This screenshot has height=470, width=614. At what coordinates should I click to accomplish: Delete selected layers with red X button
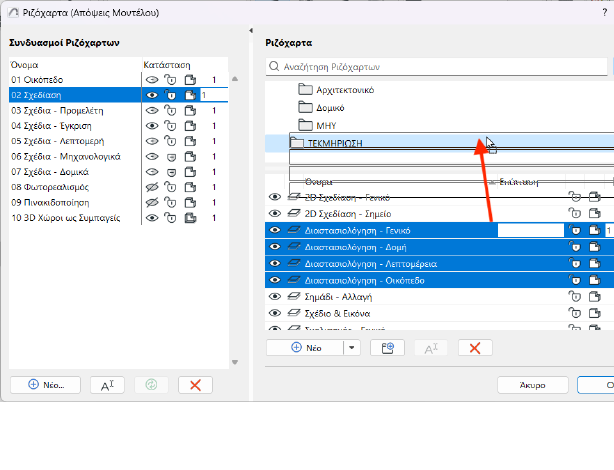coord(475,347)
